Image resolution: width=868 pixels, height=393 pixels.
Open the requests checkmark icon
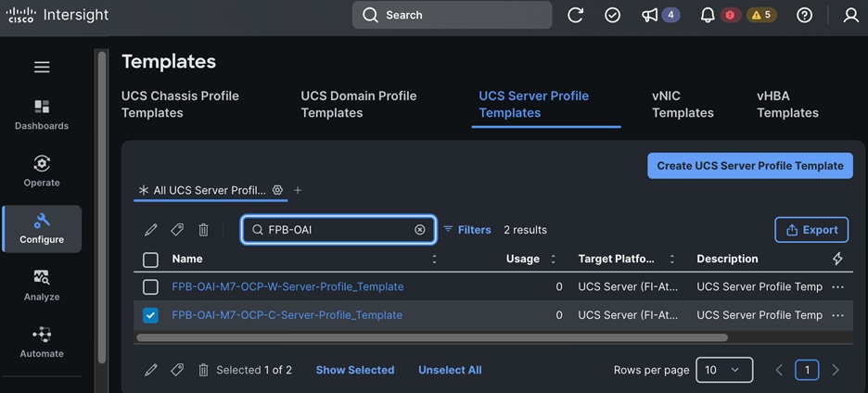coord(612,15)
